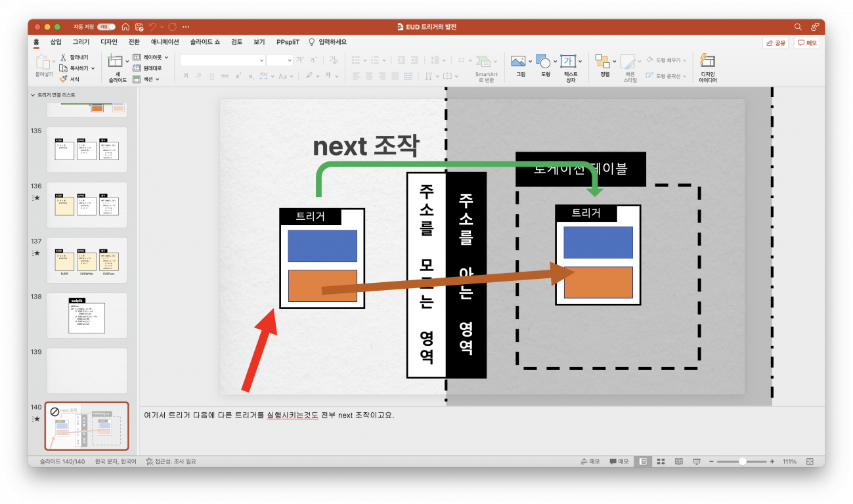The height and width of the screenshot is (504, 853).
Task: Click the Home icon in title bar
Action: click(x=125, y=27)
